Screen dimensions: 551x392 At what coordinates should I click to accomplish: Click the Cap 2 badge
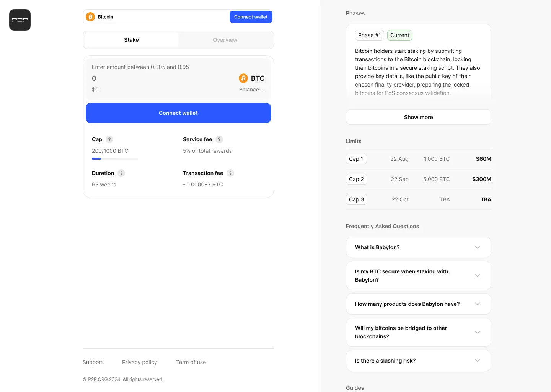click(357, 179)
